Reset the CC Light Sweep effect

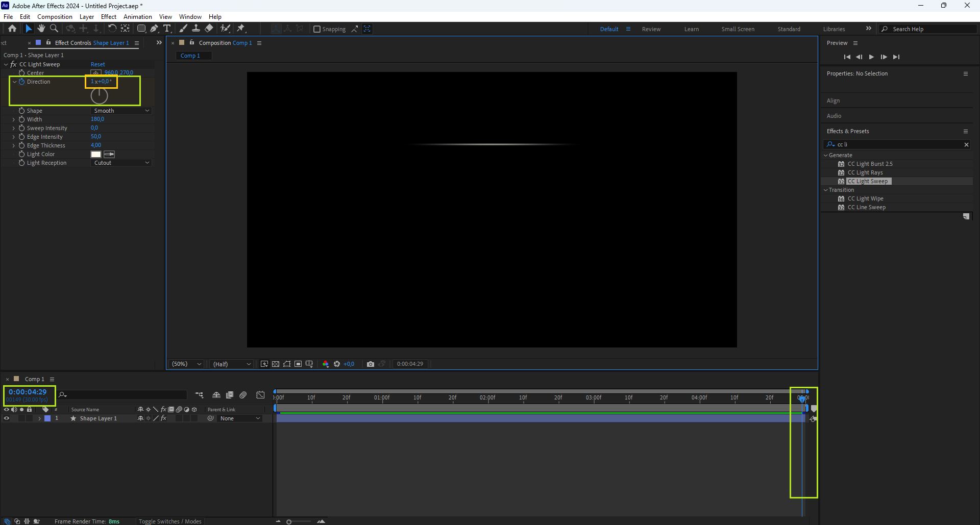[x=97, y=64]
